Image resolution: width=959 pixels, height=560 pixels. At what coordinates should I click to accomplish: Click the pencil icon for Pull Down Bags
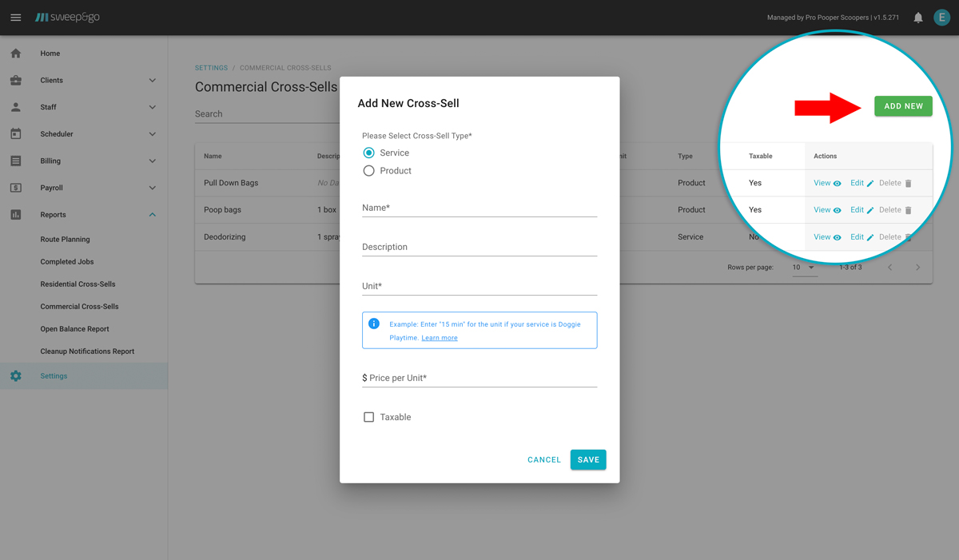[870, 184]
